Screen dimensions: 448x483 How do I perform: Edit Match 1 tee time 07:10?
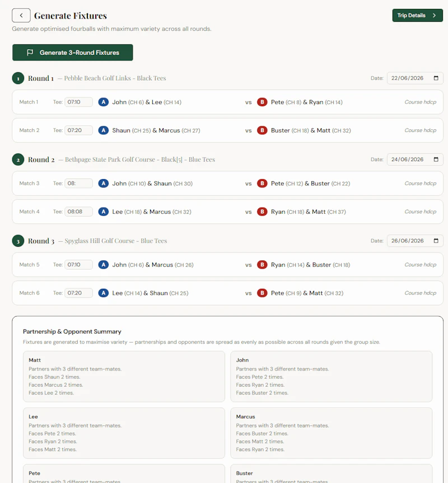point(78,102)
